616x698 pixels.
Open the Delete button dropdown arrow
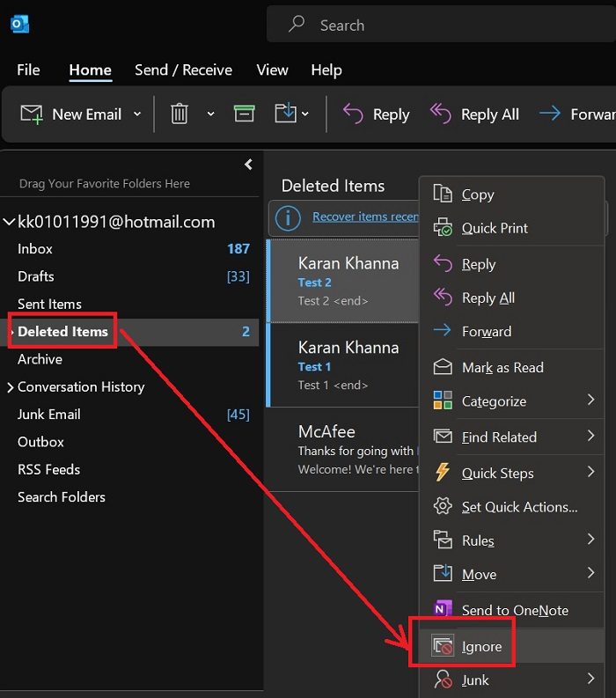(x=210, y=114)
